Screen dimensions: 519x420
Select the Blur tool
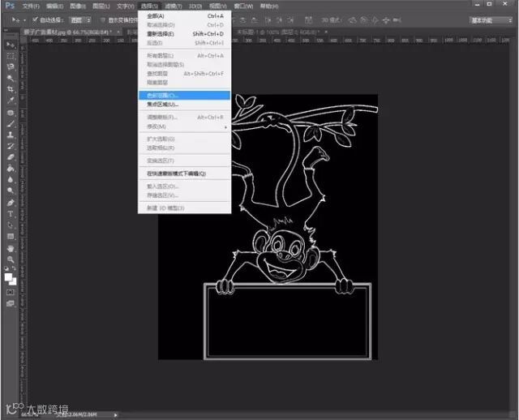(x=11, y=179)
